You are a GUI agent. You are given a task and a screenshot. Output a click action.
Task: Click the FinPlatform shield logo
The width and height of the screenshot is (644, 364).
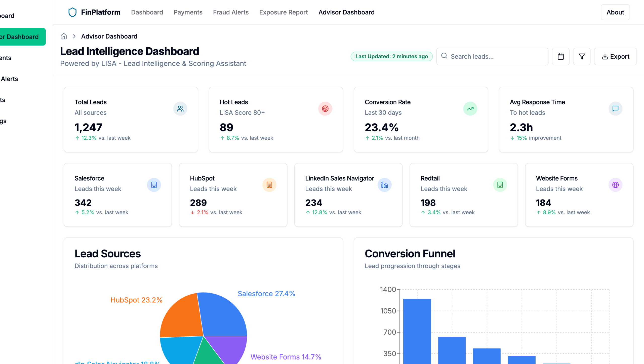(72, 12)
